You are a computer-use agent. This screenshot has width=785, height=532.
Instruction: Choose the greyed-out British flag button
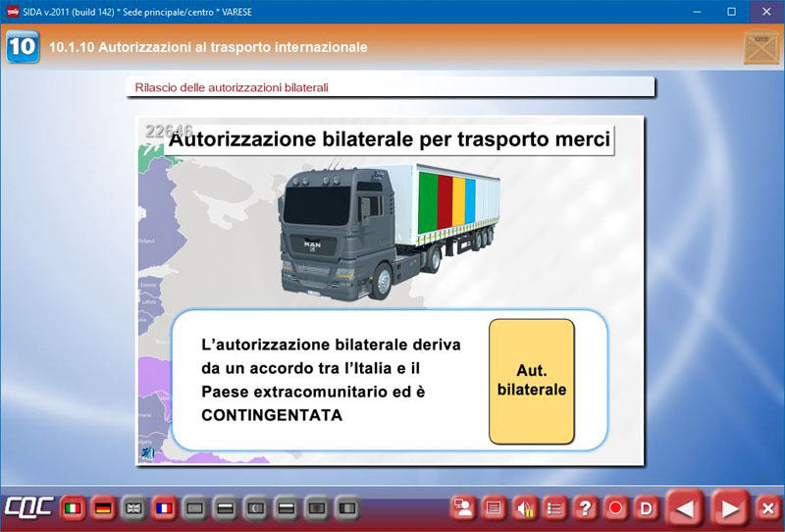132,508
